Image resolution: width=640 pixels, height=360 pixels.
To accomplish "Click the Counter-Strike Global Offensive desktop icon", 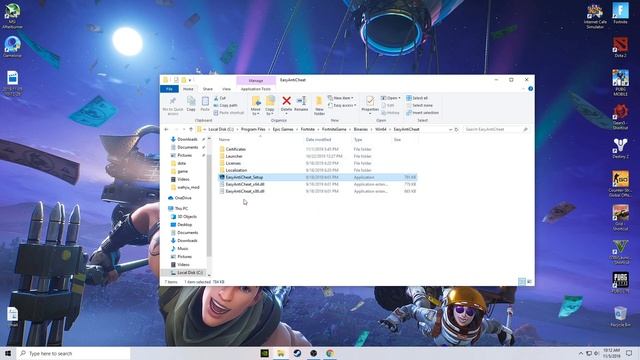I will pos(620,184).
